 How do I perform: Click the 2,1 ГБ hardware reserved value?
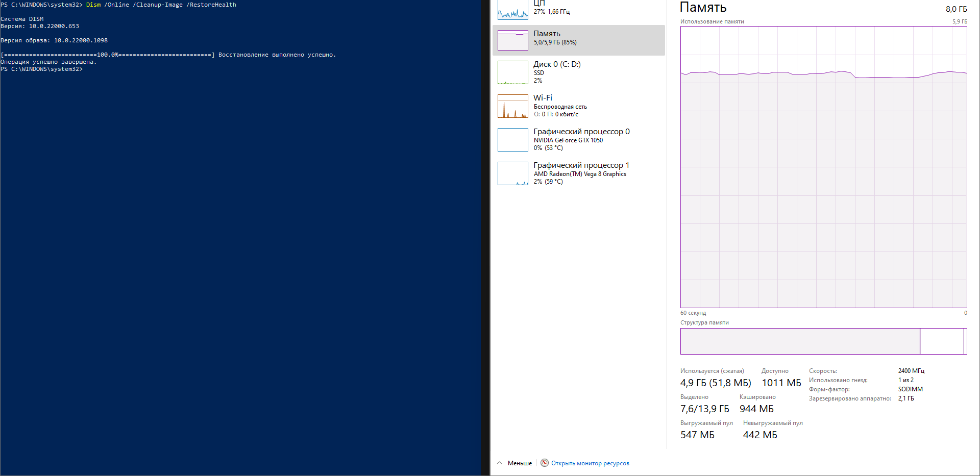tap(906, 398)
